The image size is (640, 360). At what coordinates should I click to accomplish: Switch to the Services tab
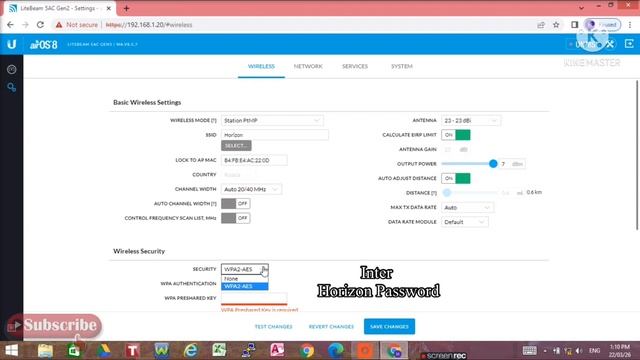[355, 66]
